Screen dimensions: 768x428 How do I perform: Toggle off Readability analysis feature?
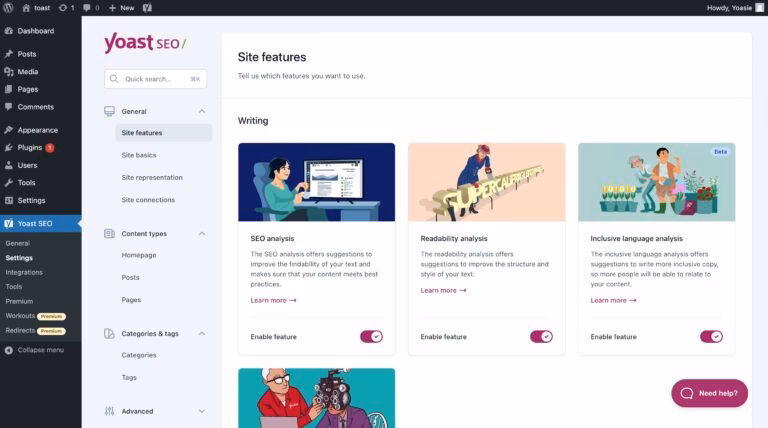541,336
